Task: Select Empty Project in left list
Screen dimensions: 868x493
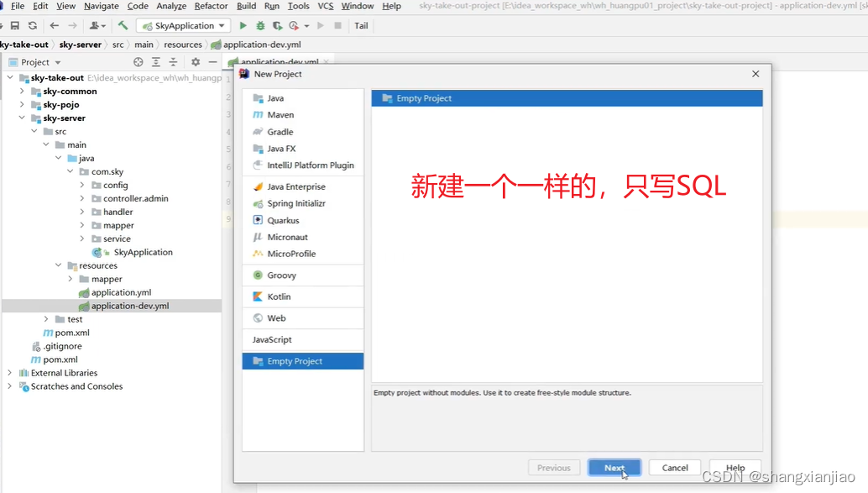Action: tap(303, 361)
